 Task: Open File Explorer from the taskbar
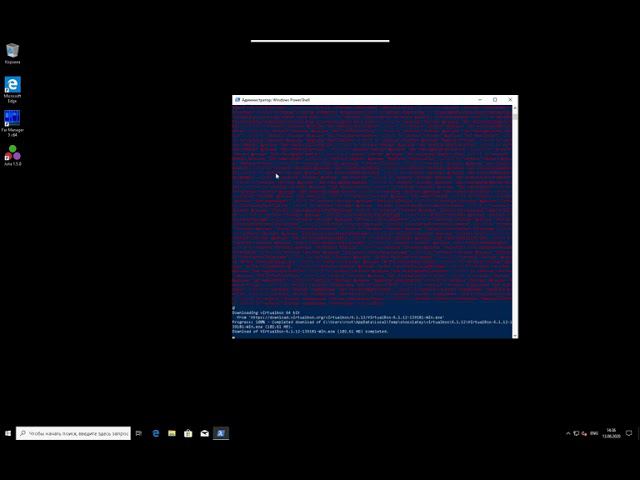click(172, 433)
